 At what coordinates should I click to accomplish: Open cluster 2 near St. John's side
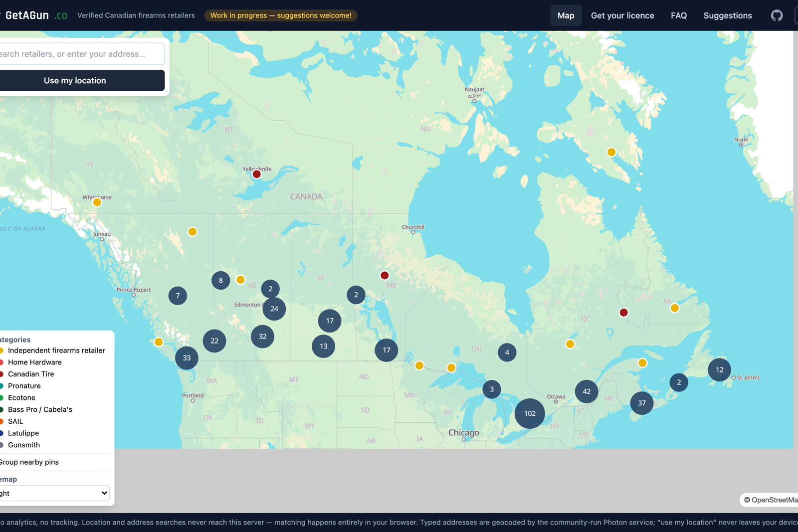(679, 382)
